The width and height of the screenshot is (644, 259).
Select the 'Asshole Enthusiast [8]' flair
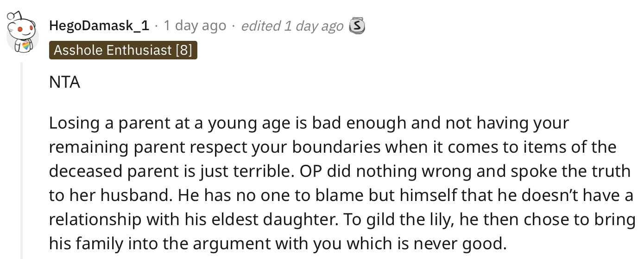(x=123, y=50)
